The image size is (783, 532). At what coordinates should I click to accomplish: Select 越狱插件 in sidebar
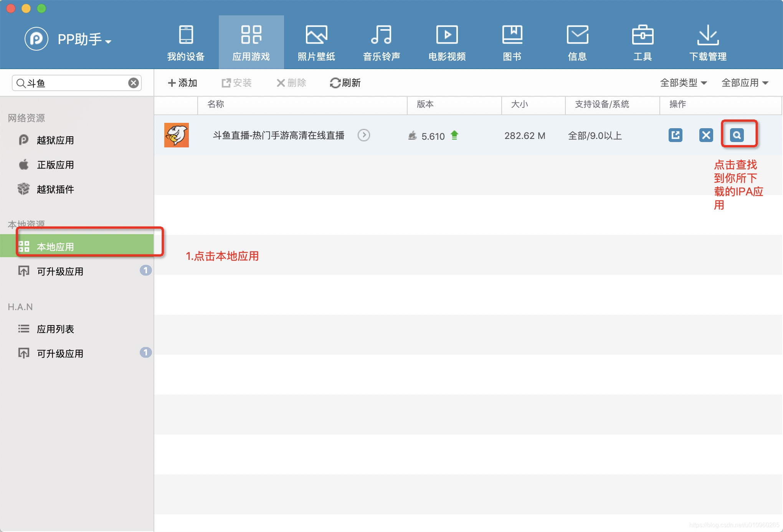click(77, 189)
